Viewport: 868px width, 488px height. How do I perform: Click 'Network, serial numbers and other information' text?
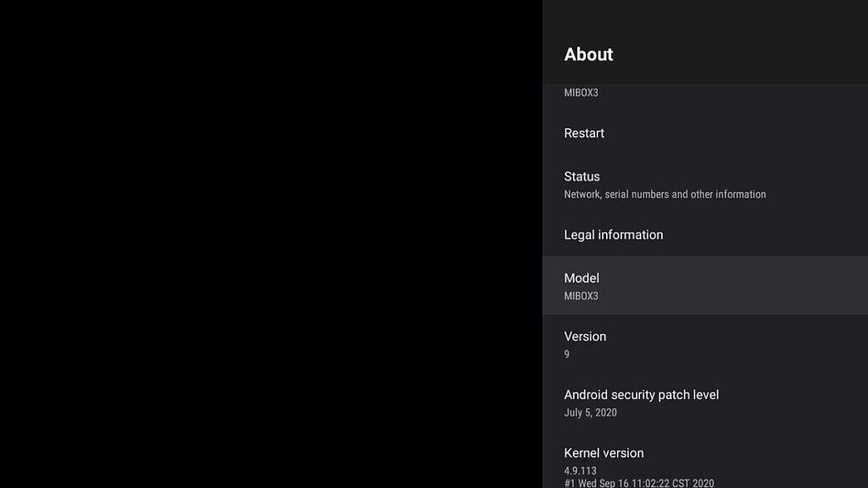point(665,194)
